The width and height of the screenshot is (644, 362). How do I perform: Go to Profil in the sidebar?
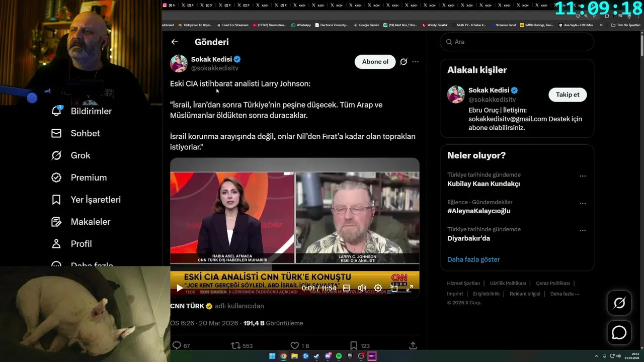click(x=71, y=244)
